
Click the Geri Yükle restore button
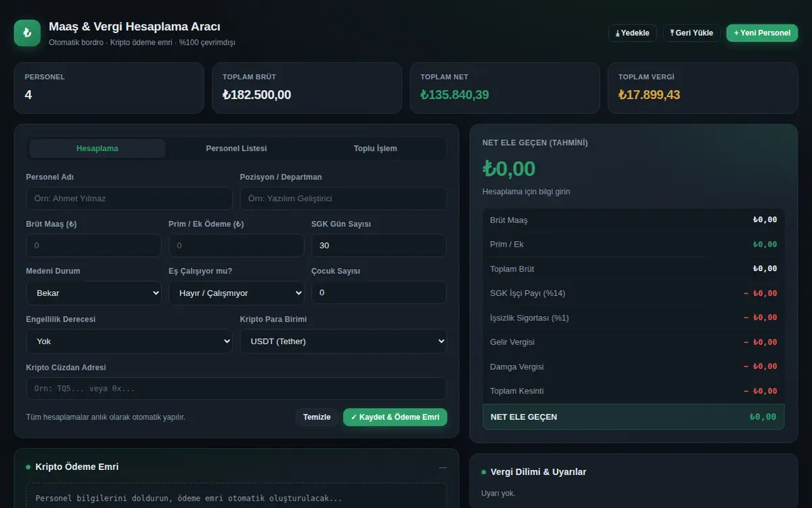coord(692,33)
